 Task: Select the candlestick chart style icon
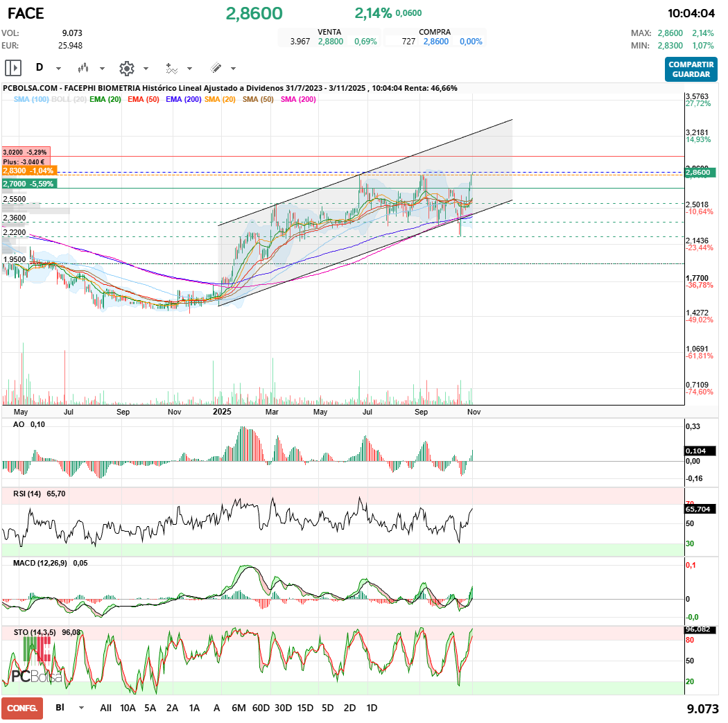pos(83,68)
